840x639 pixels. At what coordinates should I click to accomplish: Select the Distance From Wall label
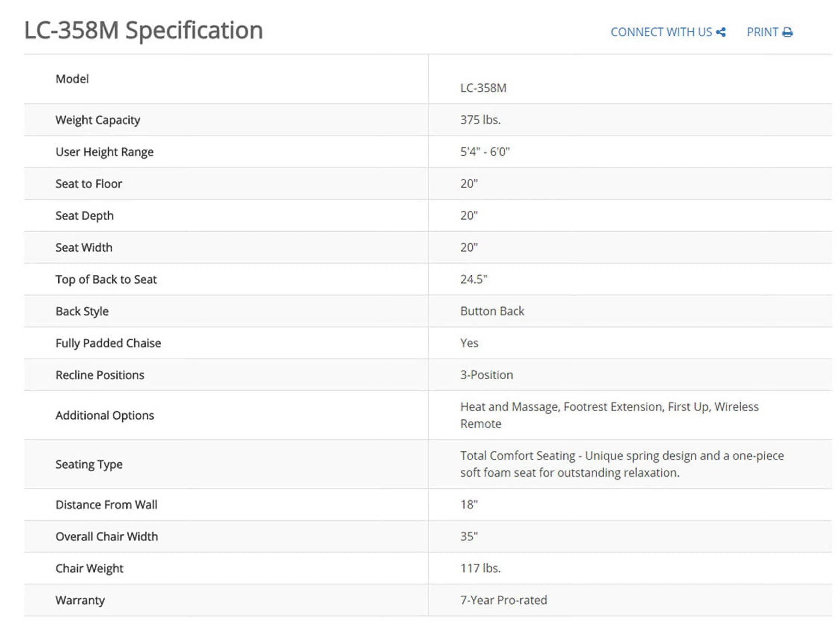(x=106, y=505)
